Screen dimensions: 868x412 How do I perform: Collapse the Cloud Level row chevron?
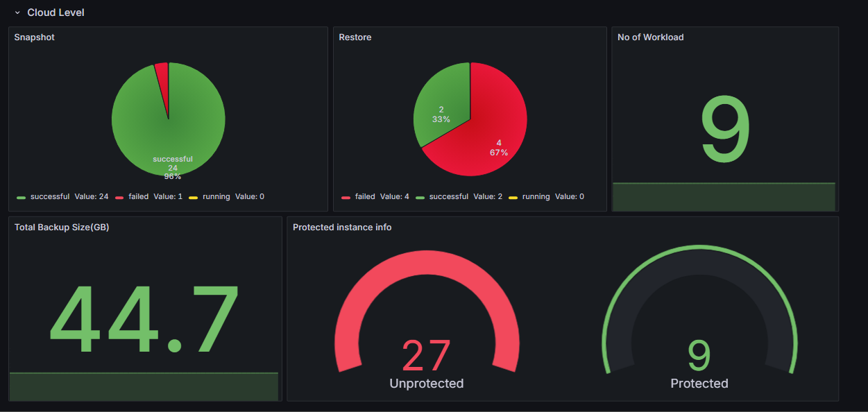tap(17, 12)
